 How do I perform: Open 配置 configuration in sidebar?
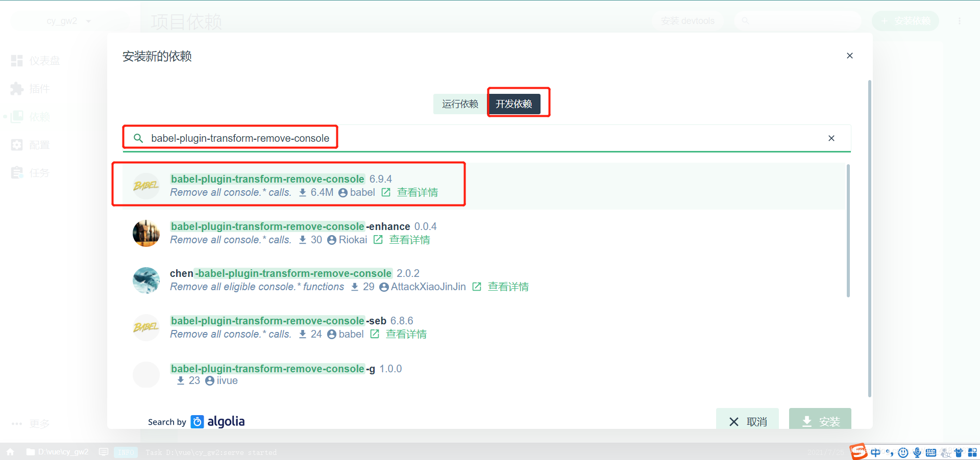pos(31,145)
